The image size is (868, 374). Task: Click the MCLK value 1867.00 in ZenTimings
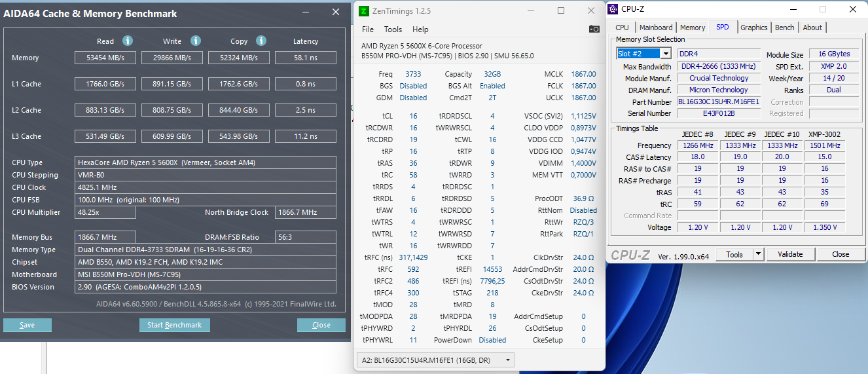coord(583,74)
